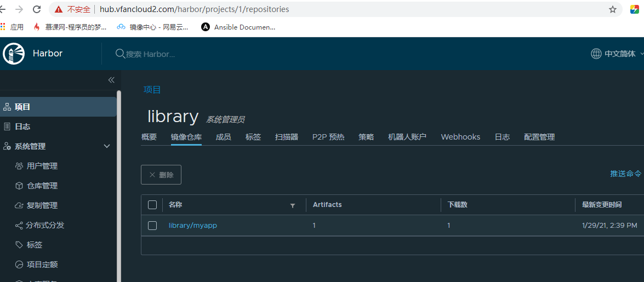
Task: Click the search magnifier icon
Action: pyautogui.click(x=120, y=54)
